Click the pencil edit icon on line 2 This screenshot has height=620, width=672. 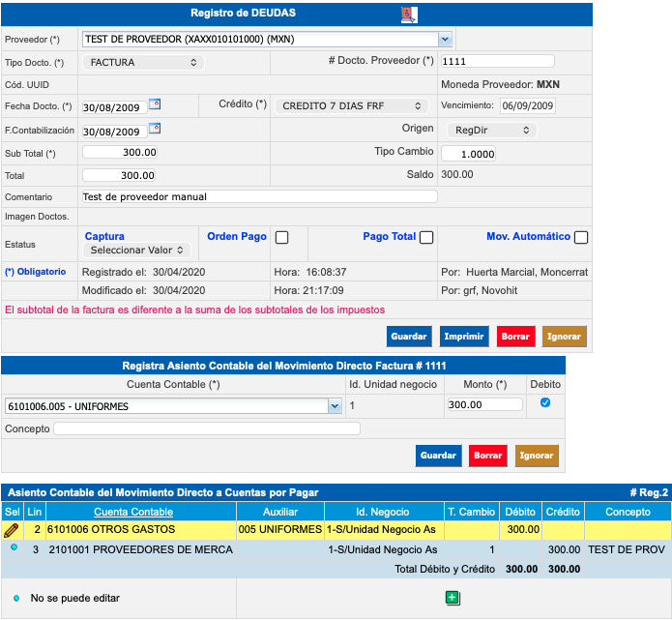click(x=12, y=530)
